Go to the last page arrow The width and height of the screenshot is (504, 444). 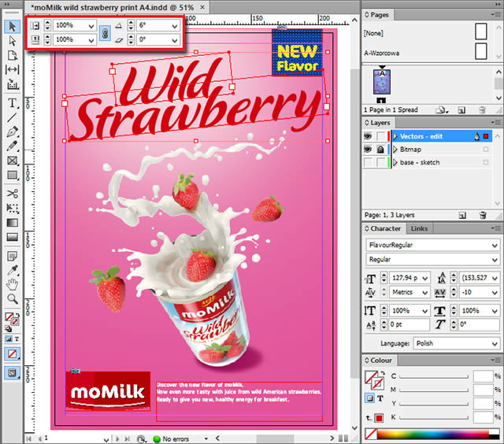(x=127, y=438)
